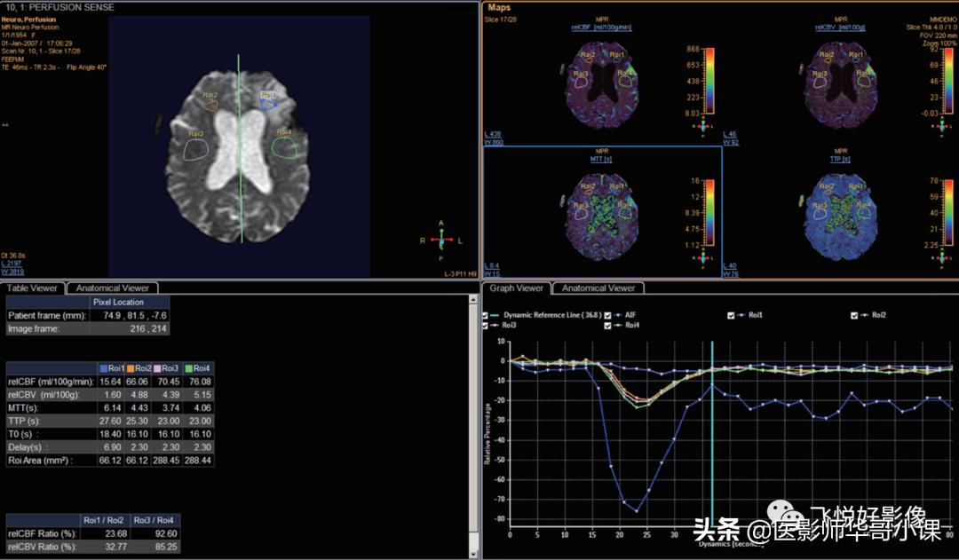Viewport: 959px width, 560px height.
Task: Select the green Roi4 contour on the perfusion image
Action: pyautogui.click(x=283, y=147)
